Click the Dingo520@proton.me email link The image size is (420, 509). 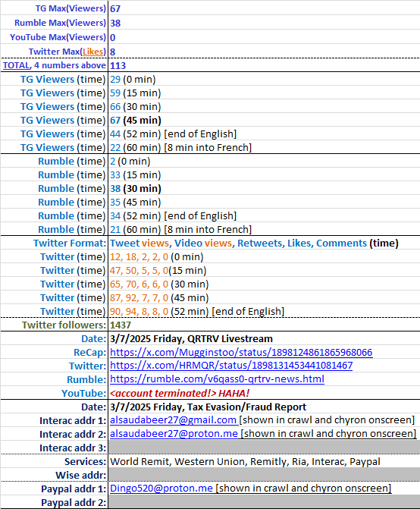coord(161,489)
